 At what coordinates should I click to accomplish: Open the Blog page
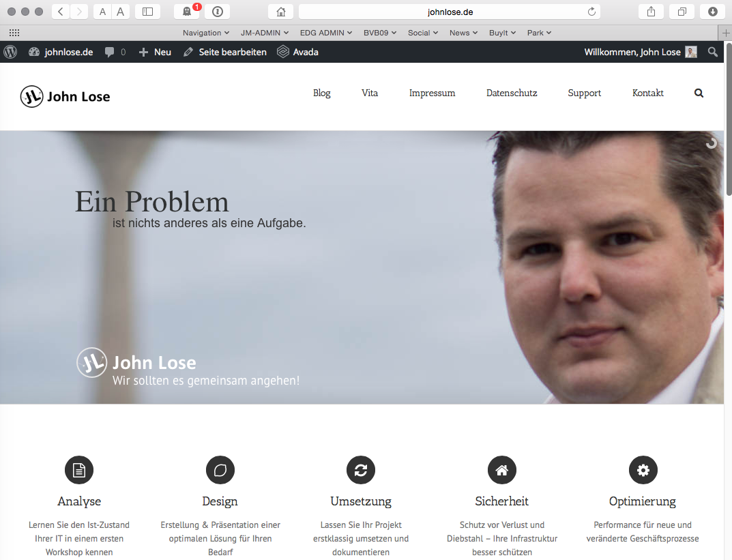pos(321,93)
